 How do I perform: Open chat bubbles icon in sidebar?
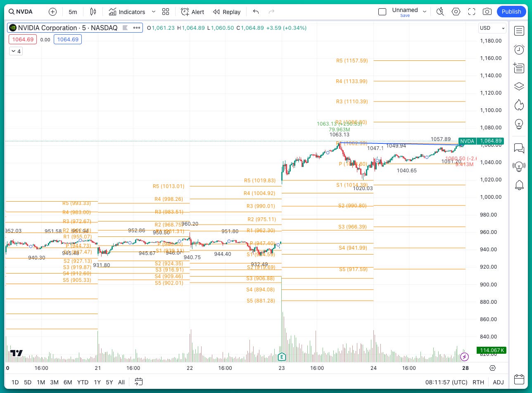(x=519, y=148)
